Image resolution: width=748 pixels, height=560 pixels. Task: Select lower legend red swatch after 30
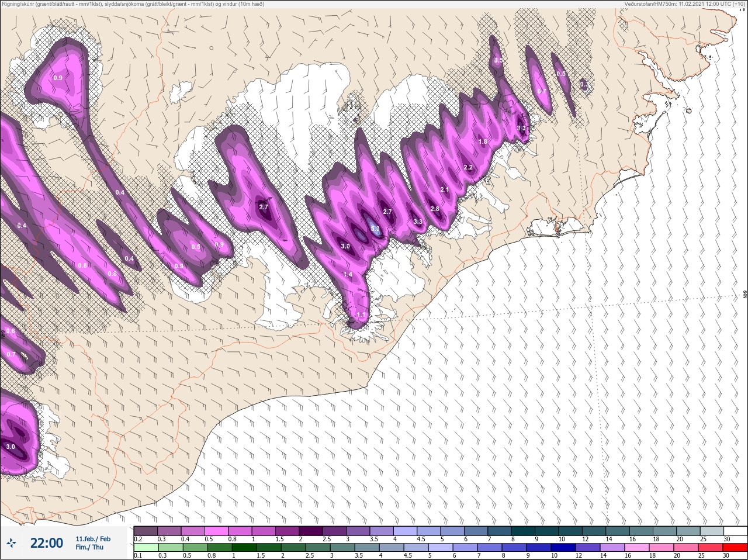pos(735,548)
